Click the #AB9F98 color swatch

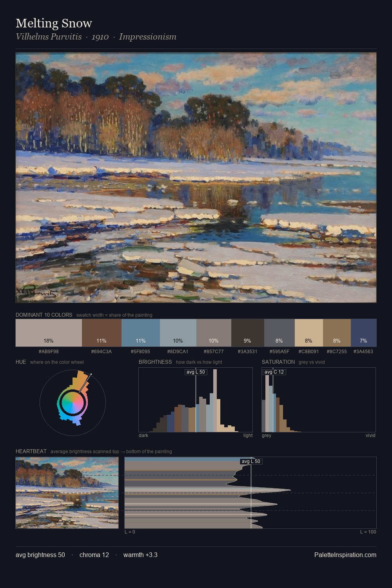pos(49,333)
